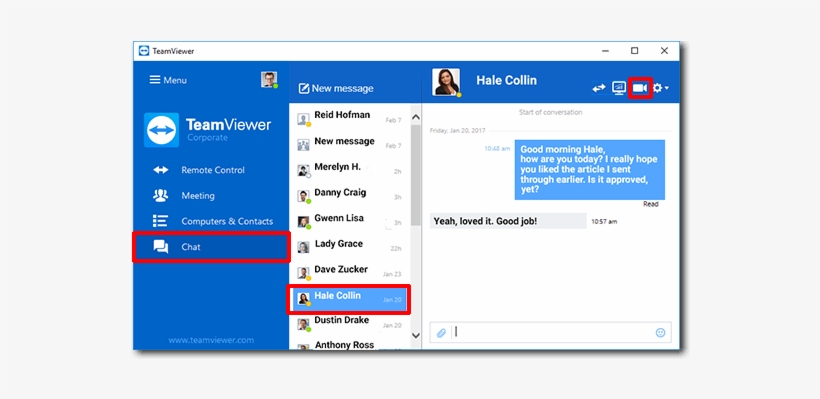This screenshot has width=820, height=399.
Task: Open the Meeting section
Action: 211,196
